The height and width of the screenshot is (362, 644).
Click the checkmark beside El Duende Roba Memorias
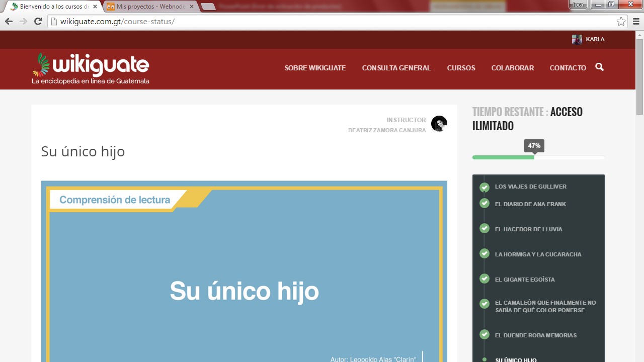coord(485,334)
